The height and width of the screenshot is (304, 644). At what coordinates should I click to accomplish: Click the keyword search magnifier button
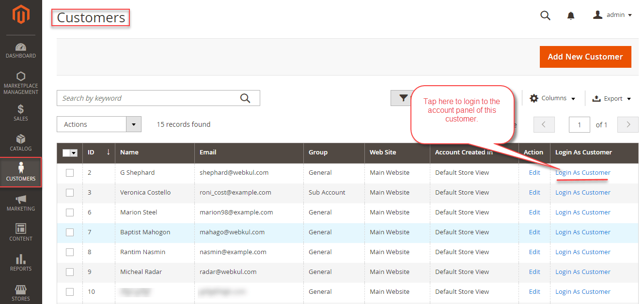pyautogui.click(x=245, y=98)
